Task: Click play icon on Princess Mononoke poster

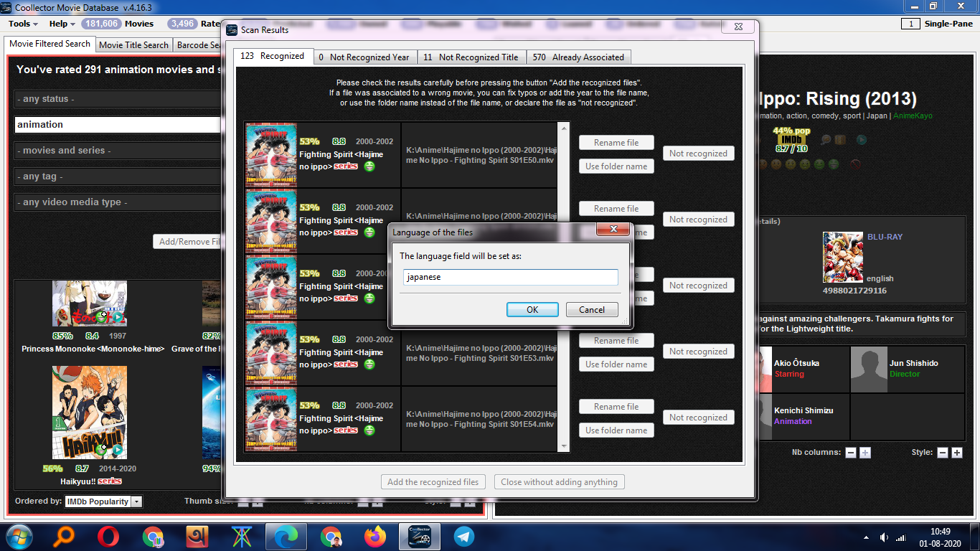Action: tap(117, 316)
